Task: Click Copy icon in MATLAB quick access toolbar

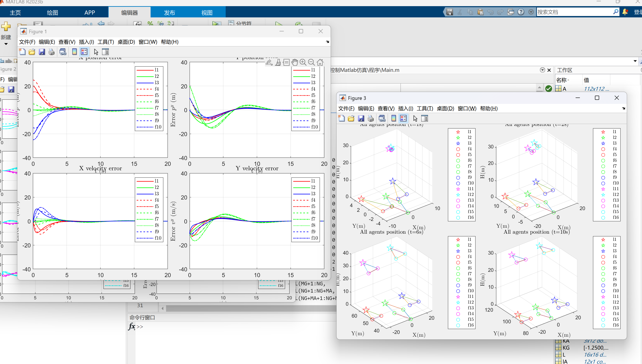Action: [470, 12]
